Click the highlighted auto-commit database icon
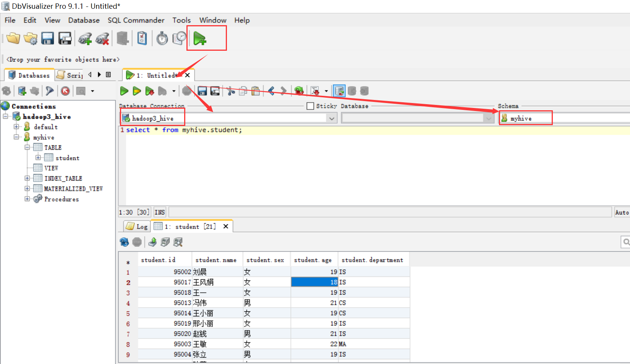This screenshot has height=364, width=630. 339,91
